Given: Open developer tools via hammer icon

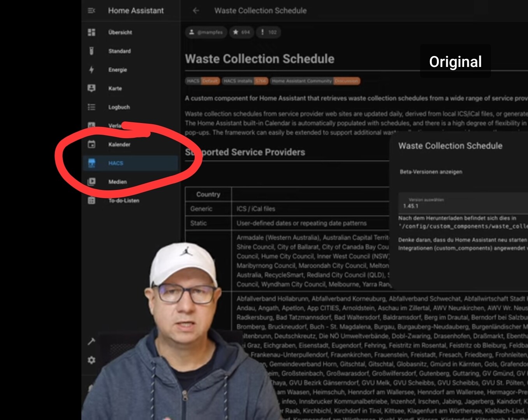Looking at the screenshot, I should tap(92, 341).
